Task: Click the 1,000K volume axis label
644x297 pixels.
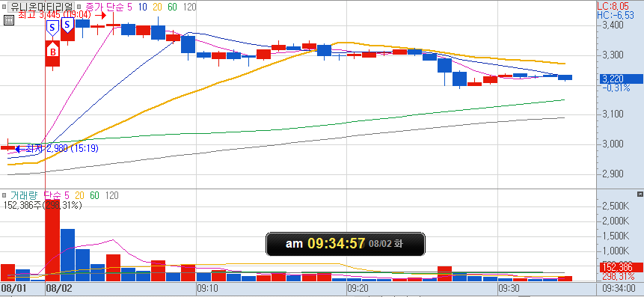Action: tap(615, 251)
